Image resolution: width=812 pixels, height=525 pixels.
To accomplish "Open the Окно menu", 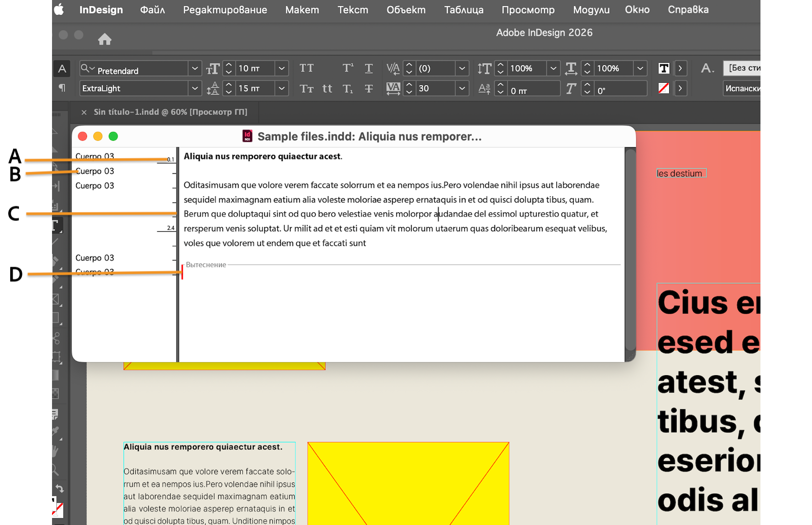I will [637, 10].
